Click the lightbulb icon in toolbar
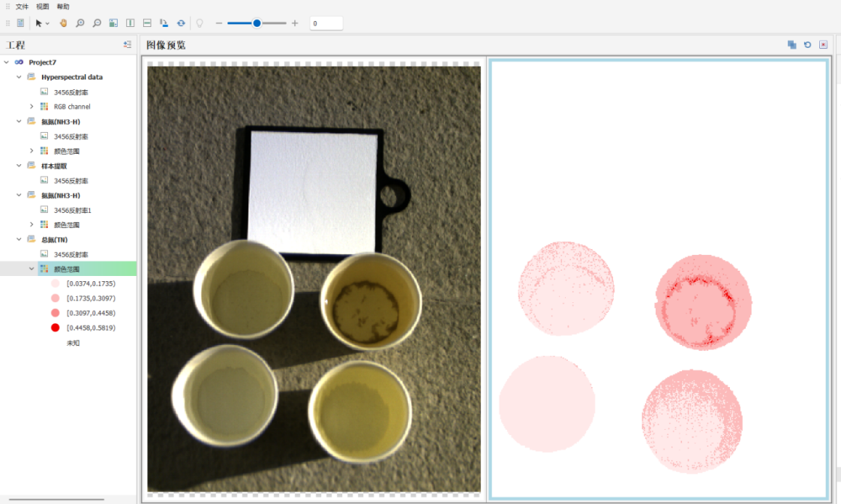The width and height of the screenshot is (841, 504). click(x=200, y=23)
